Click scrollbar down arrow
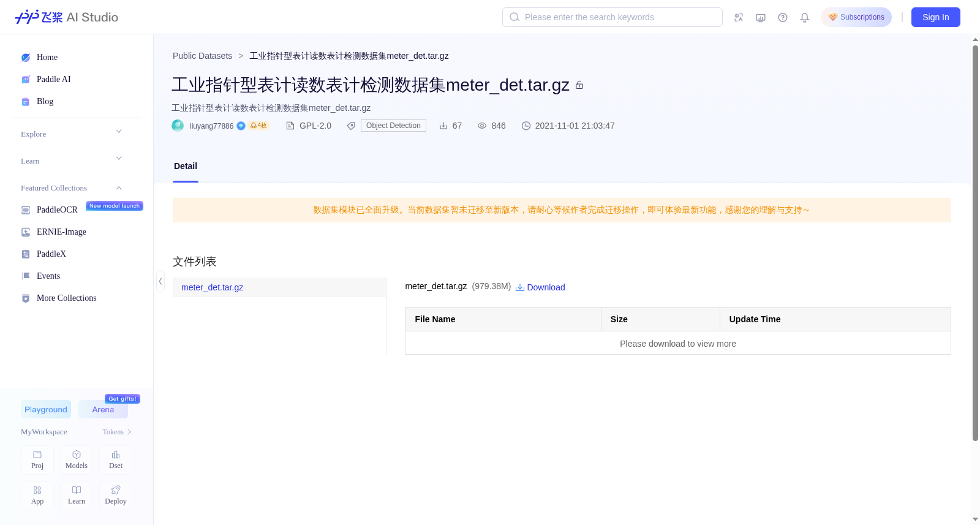 point(975,519)
